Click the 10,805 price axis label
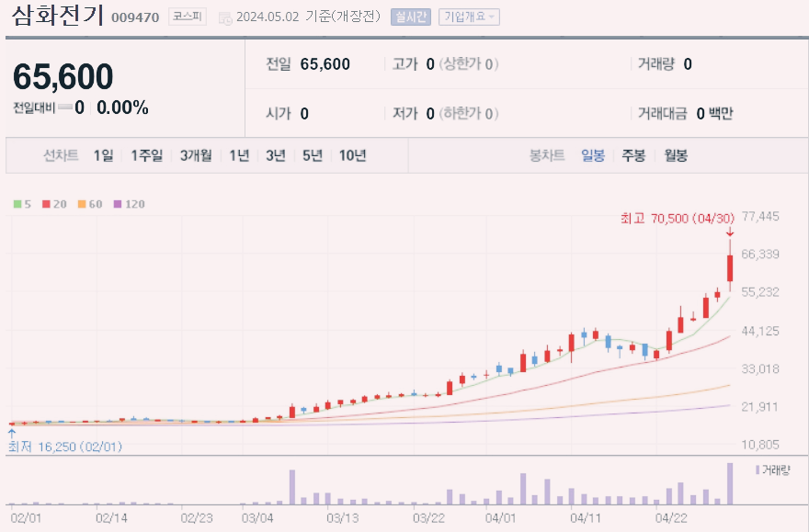 pos(760,445)
